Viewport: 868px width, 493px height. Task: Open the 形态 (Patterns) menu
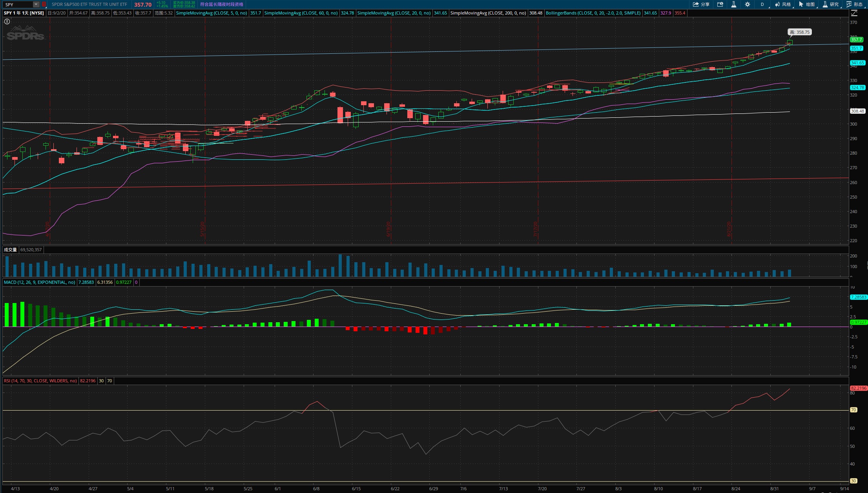click(855, 4)
